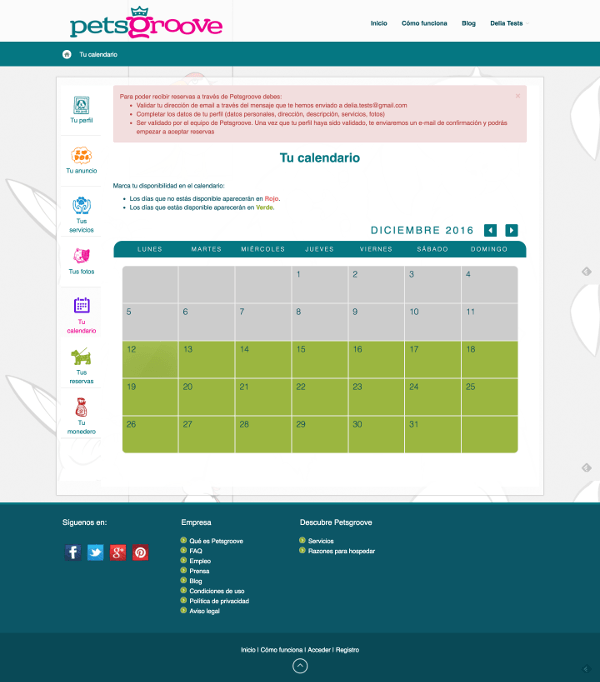Open Política de privacidad footer link
The width and height of the screenshot is (600, 682).
click(x=219, y=601)
